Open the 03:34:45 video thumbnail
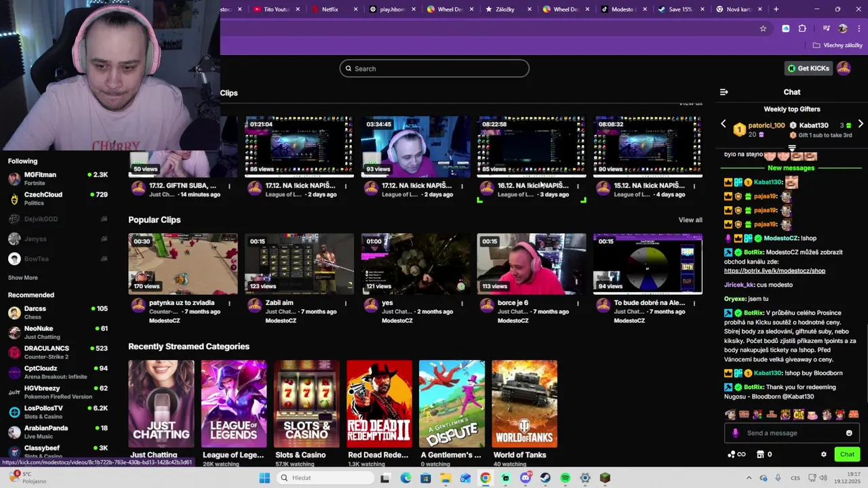The image size is (868, 488). click(415, 146)
